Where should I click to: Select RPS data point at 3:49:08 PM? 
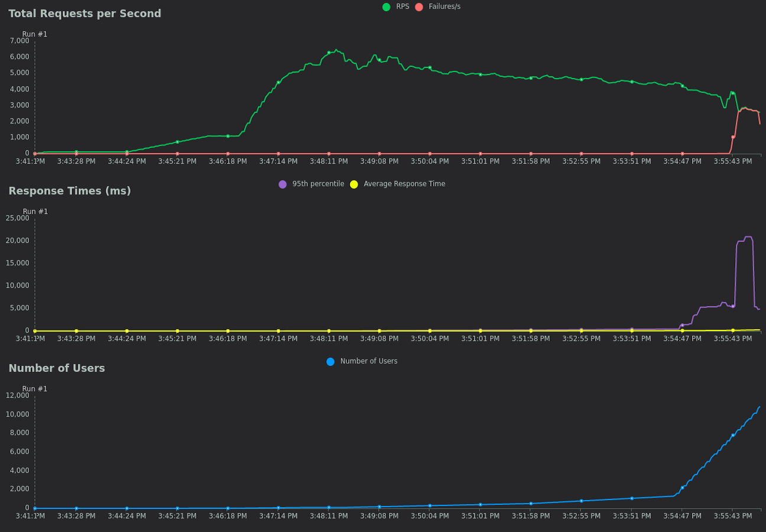pos(379,60)
